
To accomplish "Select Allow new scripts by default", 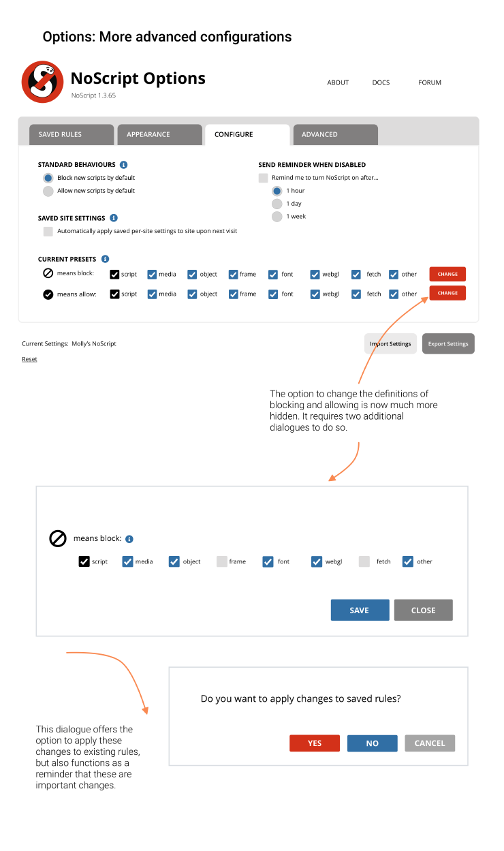I will coord(48,191).
